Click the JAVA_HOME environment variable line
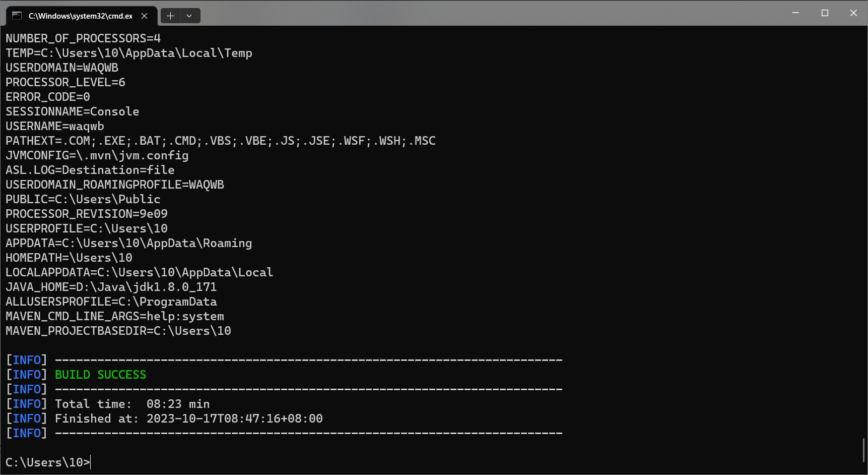The width and height of the screenshot is (868, 475). coord(111,287)
